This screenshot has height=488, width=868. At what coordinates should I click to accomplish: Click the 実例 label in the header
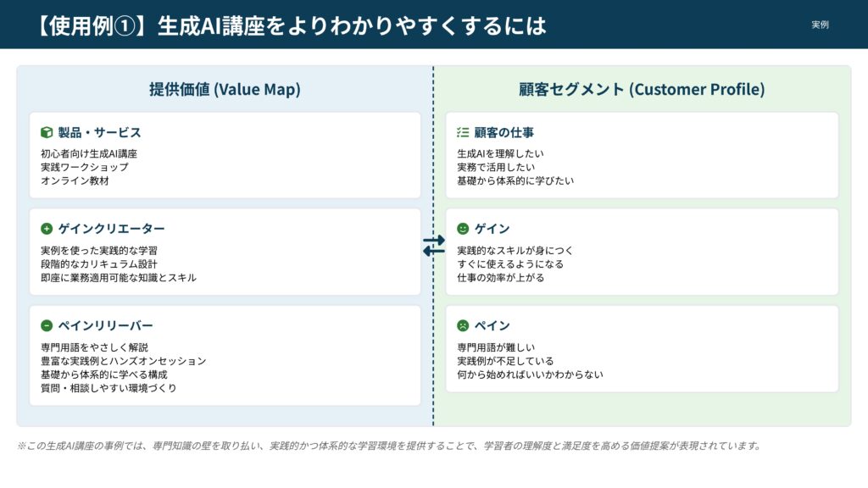click(x=820, y=25)
